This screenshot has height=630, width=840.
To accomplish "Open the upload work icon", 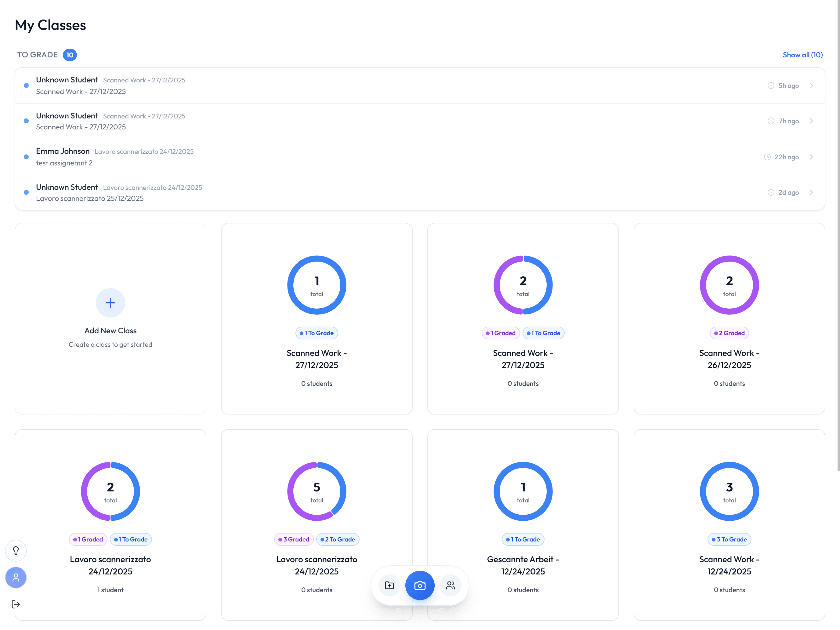I will 389,585.
